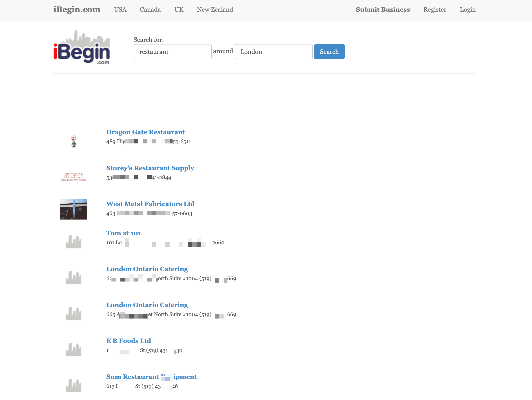Image resolution: width=532 pixels, height=400 pixels.
Task: Click the iBegin.com header brand text
Action: (x=77, y=10)
